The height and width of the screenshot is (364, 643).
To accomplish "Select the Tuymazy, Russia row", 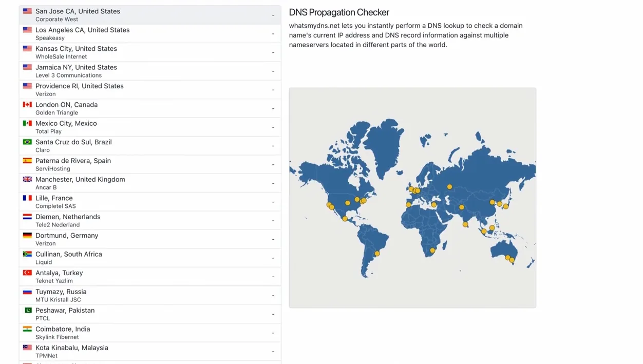I will click(x=150, y=295).
